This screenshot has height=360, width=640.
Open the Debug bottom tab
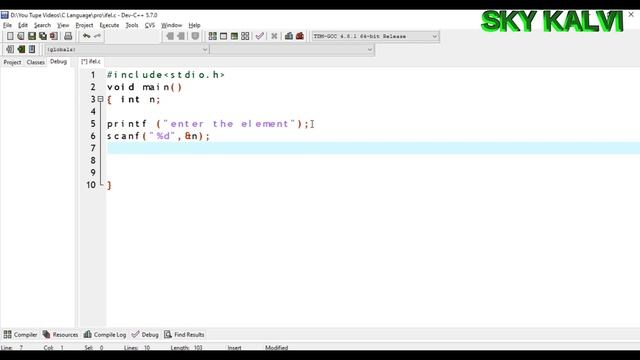145,335
